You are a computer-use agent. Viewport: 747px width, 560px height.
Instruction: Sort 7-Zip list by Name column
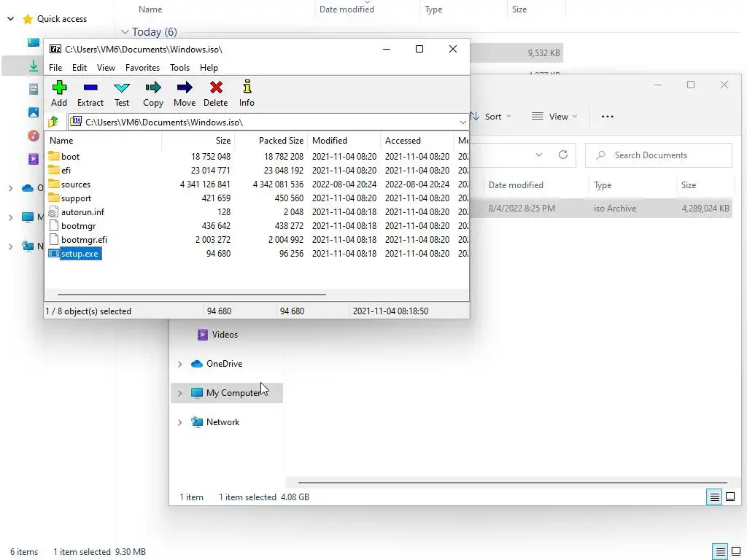point(104,141)
